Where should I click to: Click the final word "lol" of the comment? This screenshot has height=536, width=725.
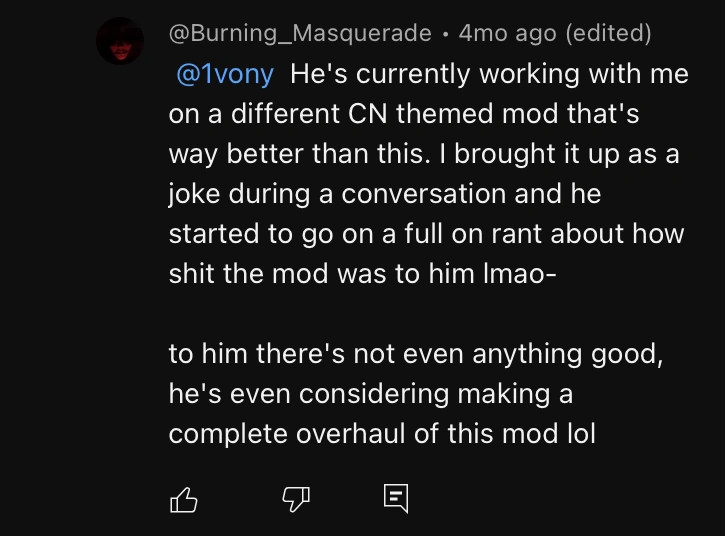pos(577,434)
